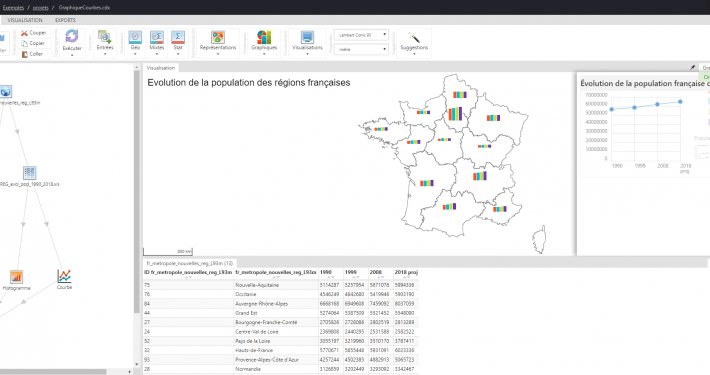Open the Graphiques chart icon
Screen dimensions: 710x375
tap(264, 37)
